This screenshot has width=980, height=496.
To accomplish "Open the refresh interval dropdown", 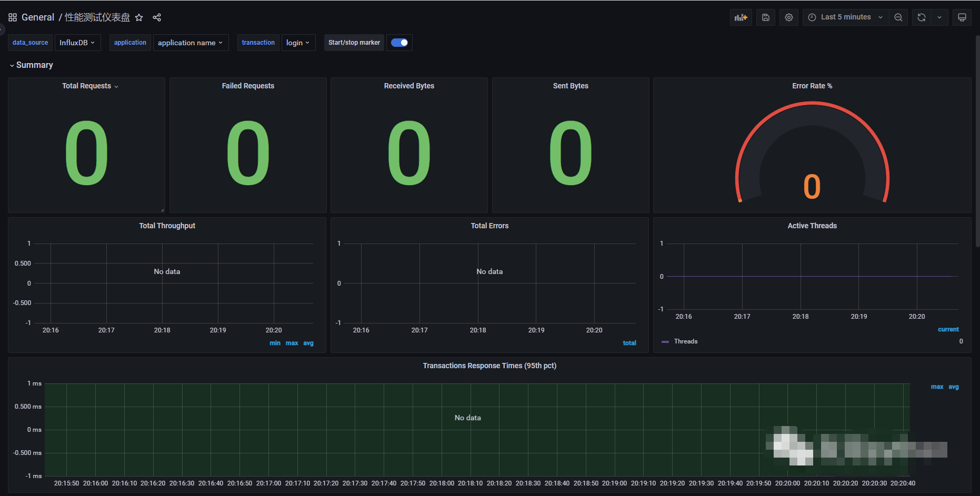I will coord(939,17).
